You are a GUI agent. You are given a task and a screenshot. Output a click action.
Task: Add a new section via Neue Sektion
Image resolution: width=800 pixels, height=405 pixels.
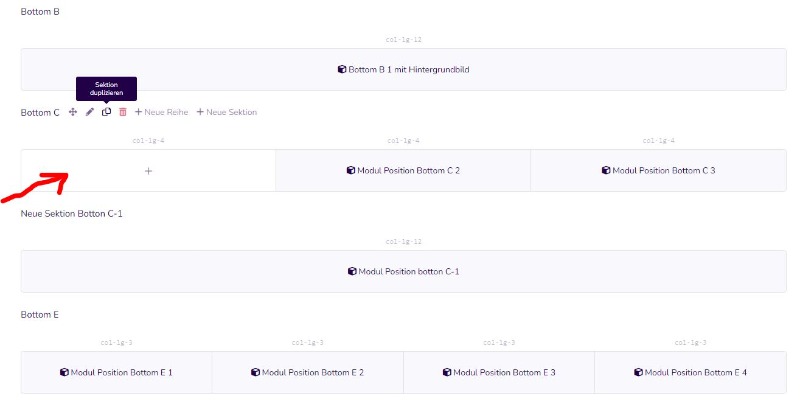[227, 112]
